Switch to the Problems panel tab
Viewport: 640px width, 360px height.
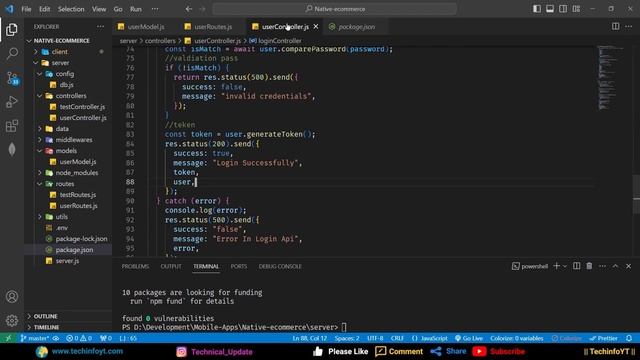point(135,266)
